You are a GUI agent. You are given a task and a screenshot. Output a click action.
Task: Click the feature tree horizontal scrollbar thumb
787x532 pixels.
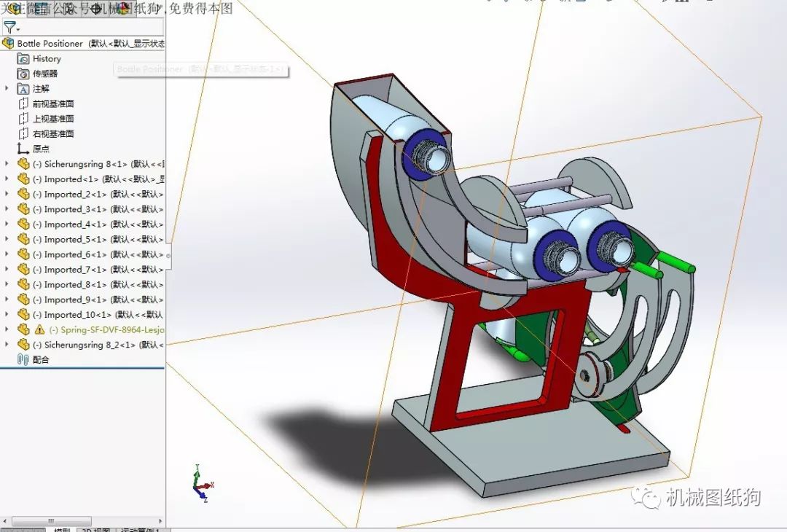51,521
